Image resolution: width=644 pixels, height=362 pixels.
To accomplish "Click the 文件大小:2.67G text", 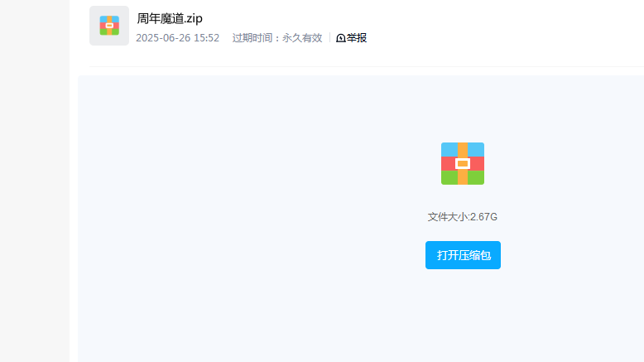I will click(x=463, y=217).
